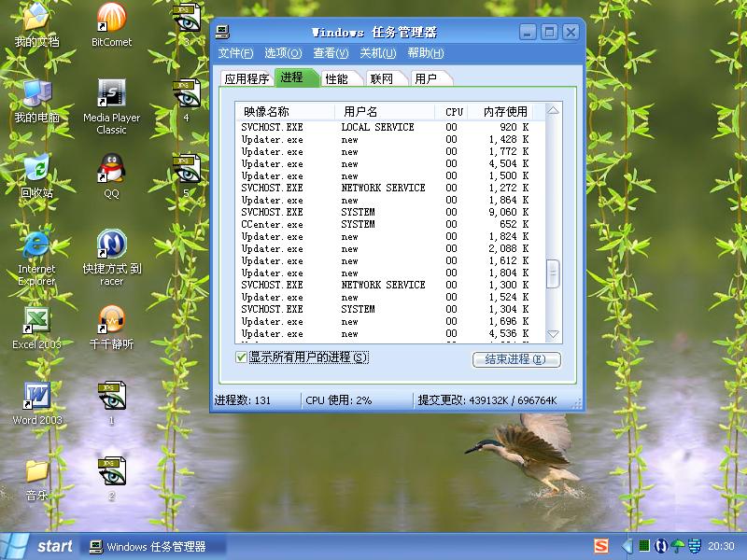747x560 pixels.
Task: Switch to the 用户 tab
Action: tap(430, 78)
